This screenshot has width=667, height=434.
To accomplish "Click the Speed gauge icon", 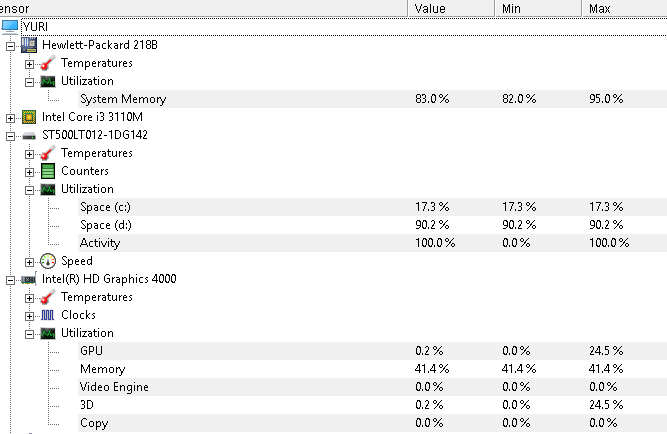I will [48, 261].
